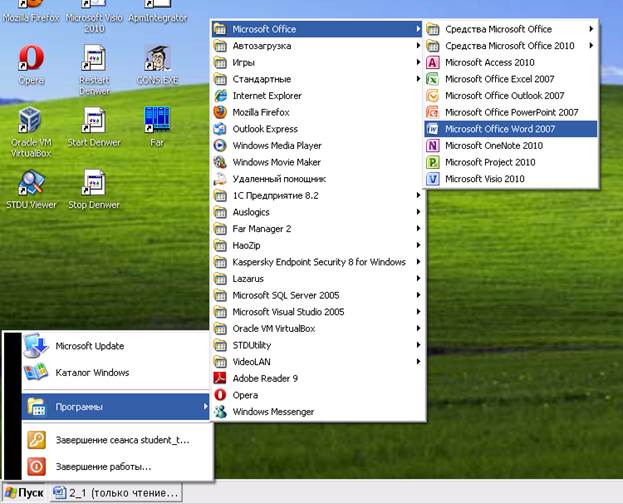The image size is (623, 504).
Task: Click the Пуск Start button
Action: [24, 493]
